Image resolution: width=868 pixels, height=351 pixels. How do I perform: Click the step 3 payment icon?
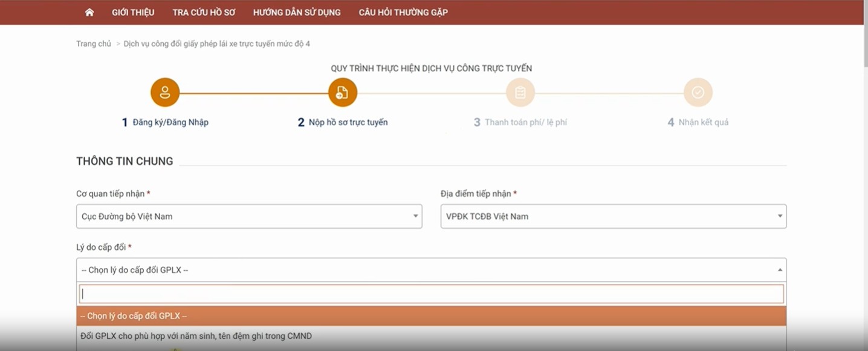[x=520, y=93]
